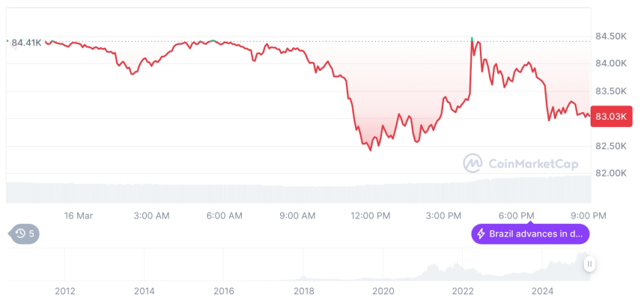
Task: Click the 84.50K price axis label
Action: (610, 36)
